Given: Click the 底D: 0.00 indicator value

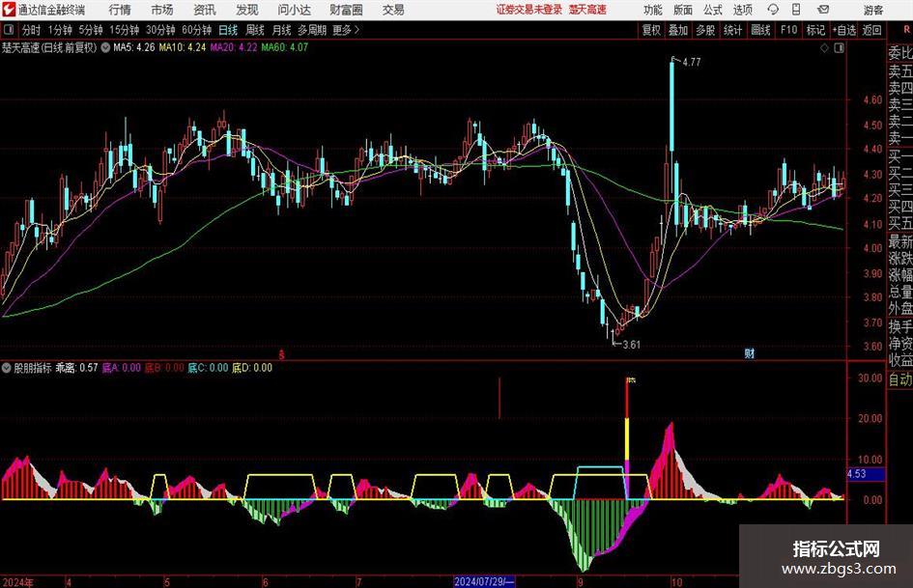Looking at the screenshot, I should tap(252, 368).
